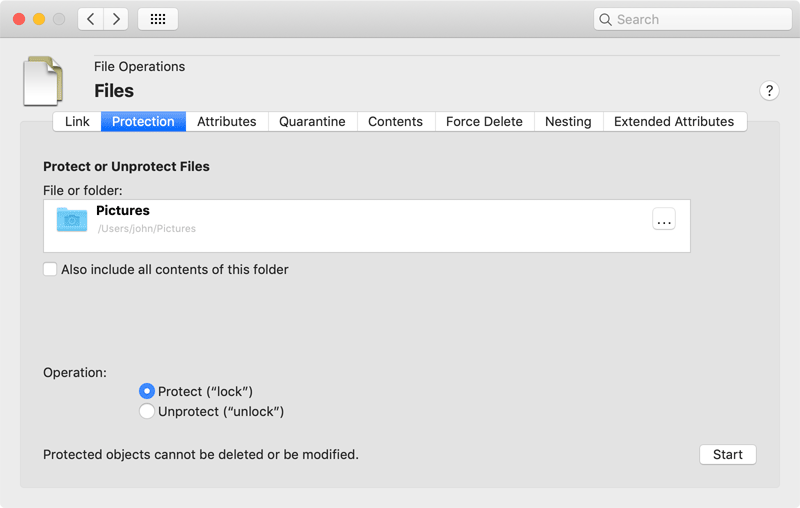Click the search magnifier icon
Screen dimensions: 800x508
click(x=605, y=19)
